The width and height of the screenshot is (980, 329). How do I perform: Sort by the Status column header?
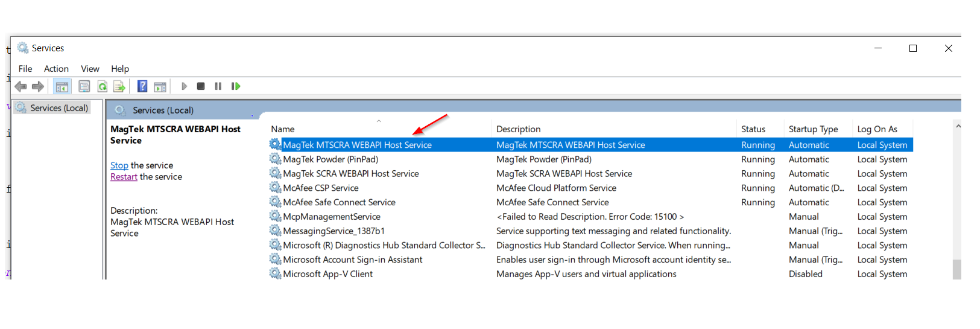pyautogui.click(x=753, y=129)
